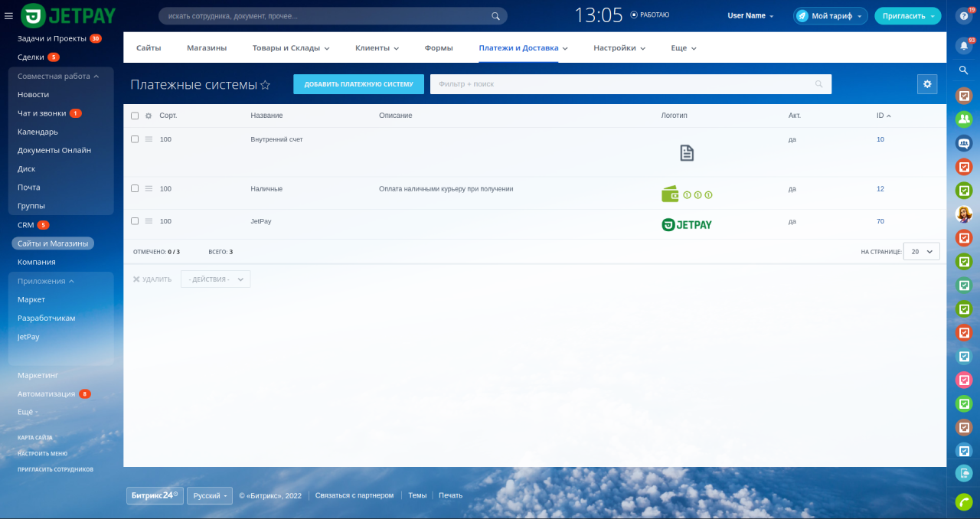Open the Действия actions dropdown
The width and height of the screenshot is (980, 519).
tap(215, 279)
